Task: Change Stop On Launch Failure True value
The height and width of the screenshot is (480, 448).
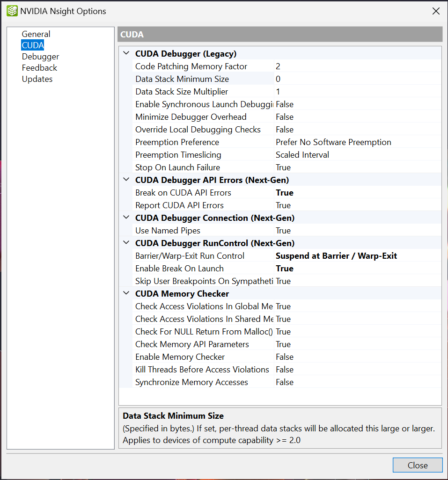Action: [x=357, y=167]
